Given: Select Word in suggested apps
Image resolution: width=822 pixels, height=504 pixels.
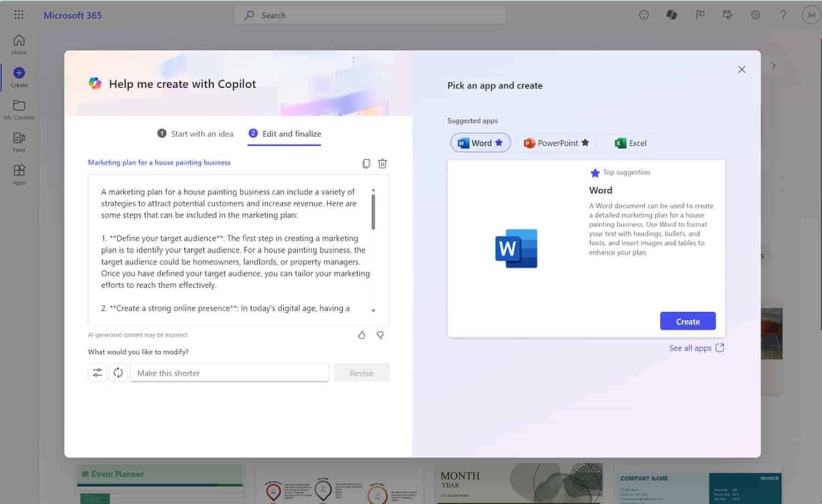Looking at the screenshot, I should click(480, 143).
